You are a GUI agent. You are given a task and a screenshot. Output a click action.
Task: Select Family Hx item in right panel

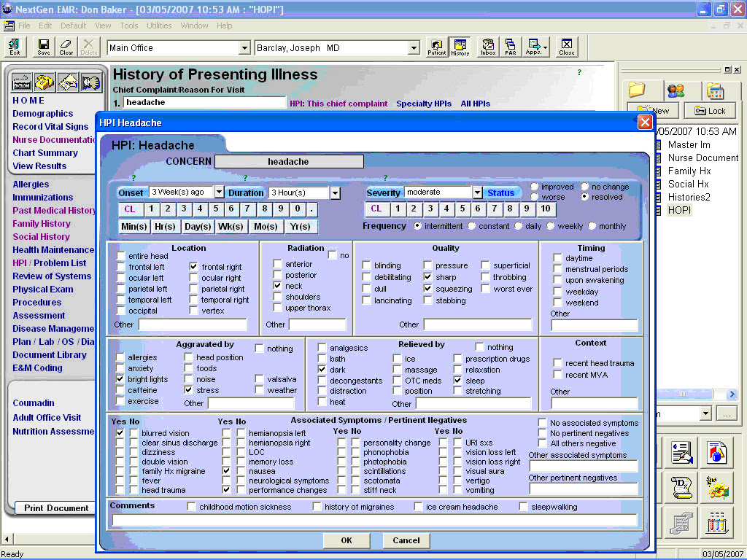(689, 171)
